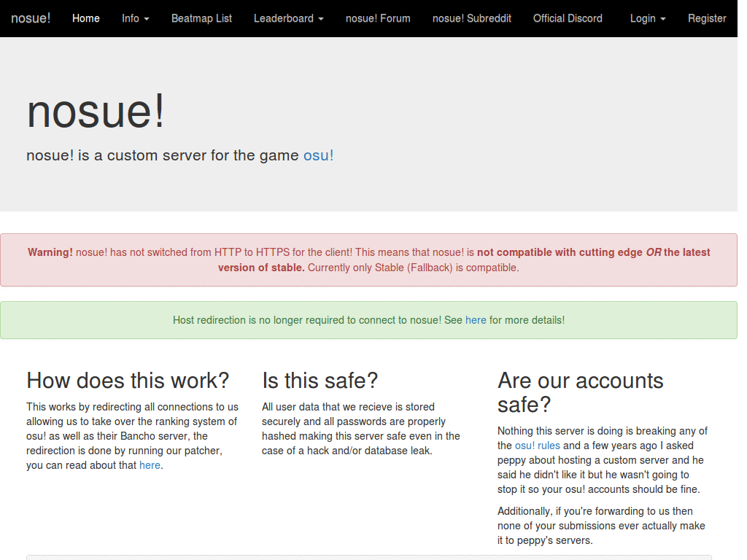Click the large nosue! page title
The width and height of the screenshot is (747, 560).
tap(96, 112)
